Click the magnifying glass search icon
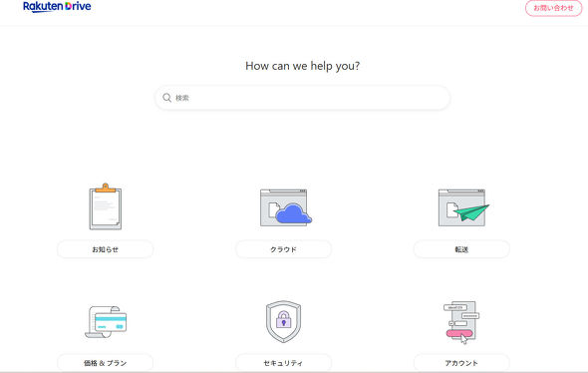This screenshot has width=588, height=373. coord(166,98)
